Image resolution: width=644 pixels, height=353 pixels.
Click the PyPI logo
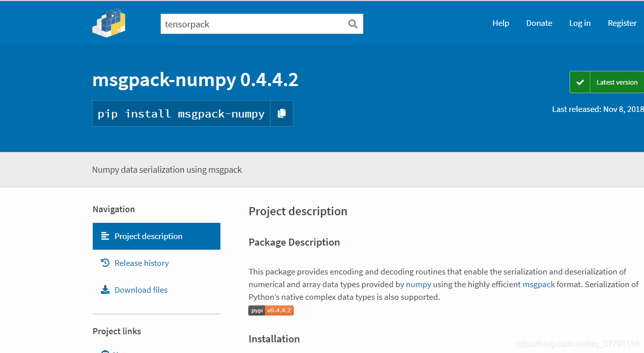click(108, 23)
